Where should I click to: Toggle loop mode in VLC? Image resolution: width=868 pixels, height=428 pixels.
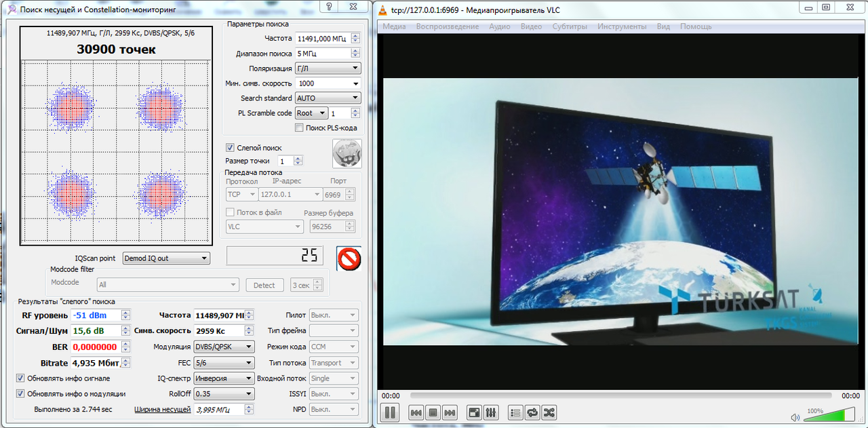coord(532,412)
